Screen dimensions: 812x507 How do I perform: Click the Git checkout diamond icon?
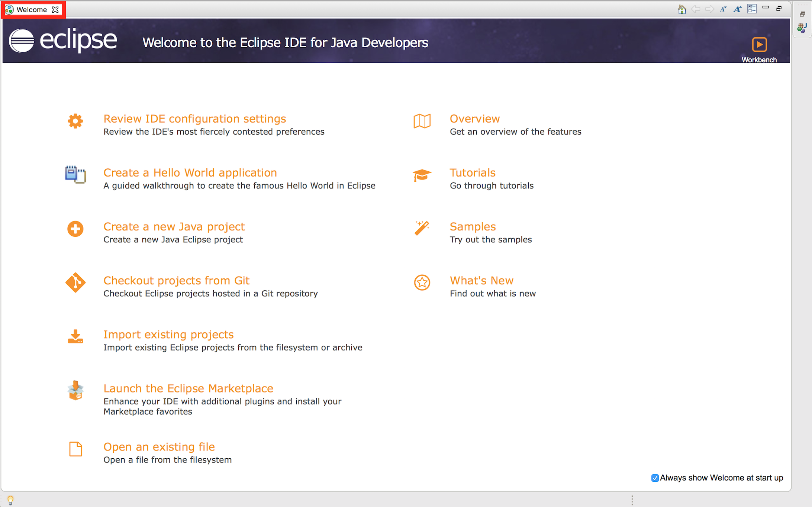(x=75, y=283)
